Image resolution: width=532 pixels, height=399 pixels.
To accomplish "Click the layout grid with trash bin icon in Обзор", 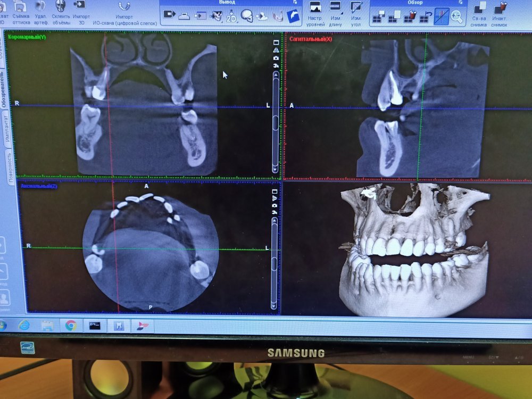I will 410,17.
